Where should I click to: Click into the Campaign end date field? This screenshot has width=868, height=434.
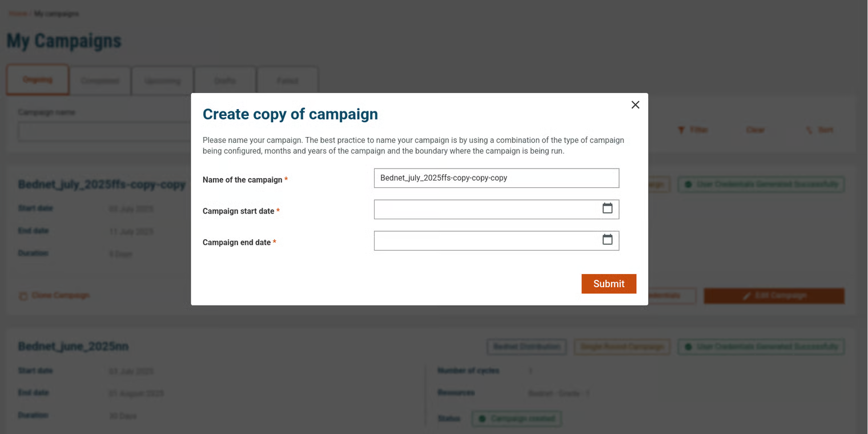(x=485, y=241)
